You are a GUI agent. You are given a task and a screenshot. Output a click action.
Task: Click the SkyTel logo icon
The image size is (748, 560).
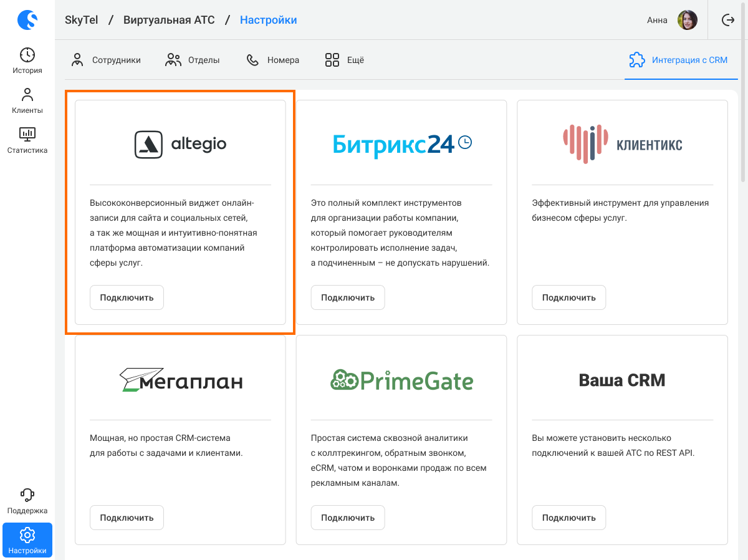coord(27,20)
